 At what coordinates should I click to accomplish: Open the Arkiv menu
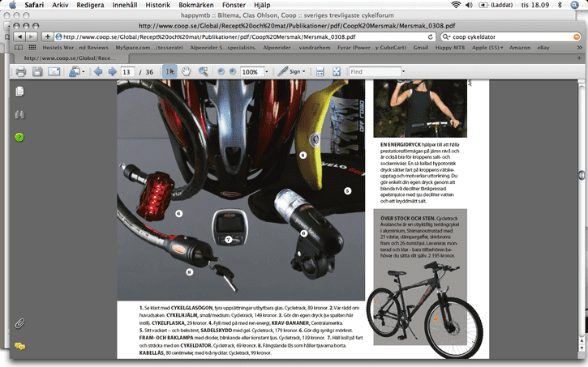[60, 5]
